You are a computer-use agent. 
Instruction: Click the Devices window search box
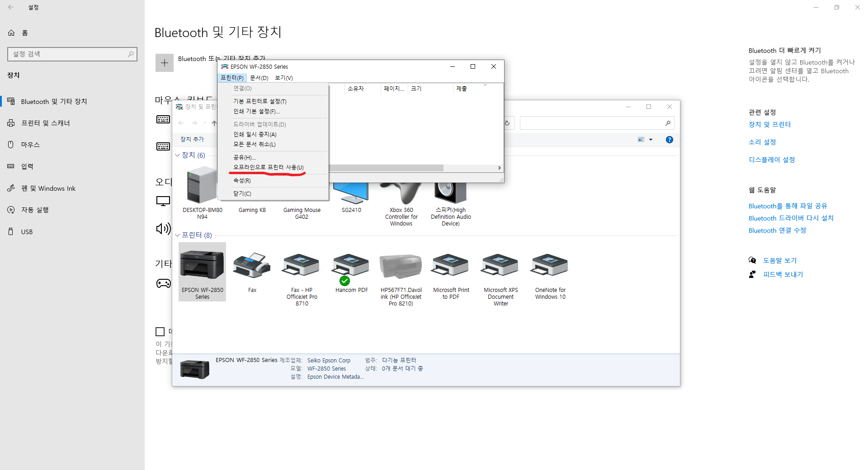[x=597, y=123]
